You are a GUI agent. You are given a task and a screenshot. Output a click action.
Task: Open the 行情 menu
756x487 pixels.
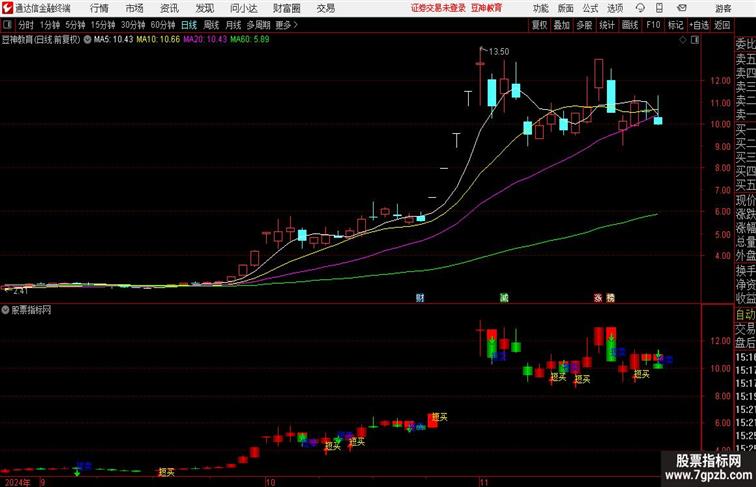[x=99, y=8]
